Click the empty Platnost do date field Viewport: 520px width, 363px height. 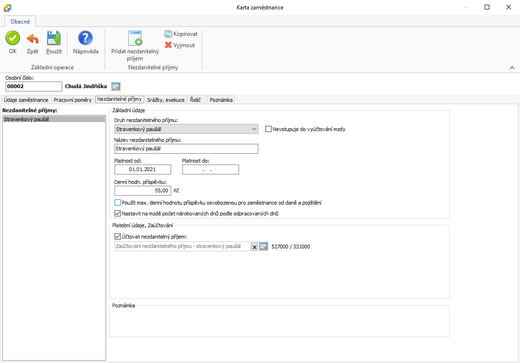coord(210,169)
